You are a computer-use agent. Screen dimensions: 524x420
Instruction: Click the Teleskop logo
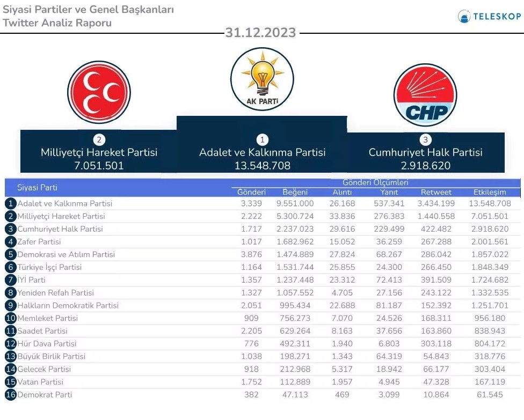point(489,17)
